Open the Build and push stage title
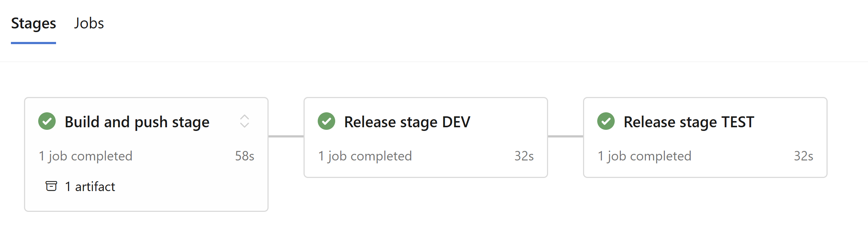Image resolution: width=868 pixels, height=229 pixels. pyautogui.click(x=137, y=122)
